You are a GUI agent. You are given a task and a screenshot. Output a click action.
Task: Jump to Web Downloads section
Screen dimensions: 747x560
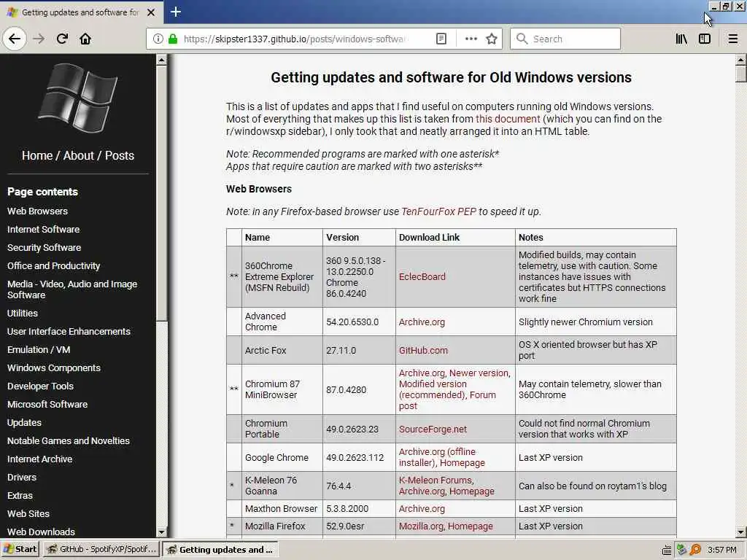click(41, 532)
